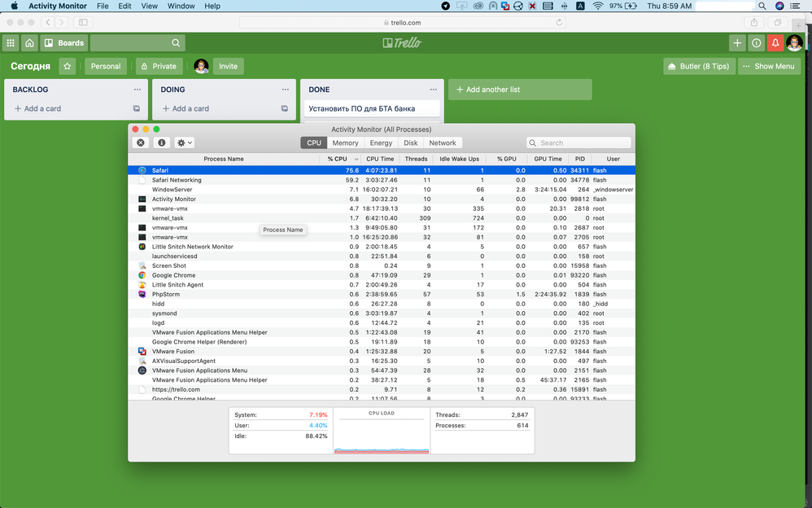Switch to the Disk tab
This screenshot has width=812, height=508.
411,143
